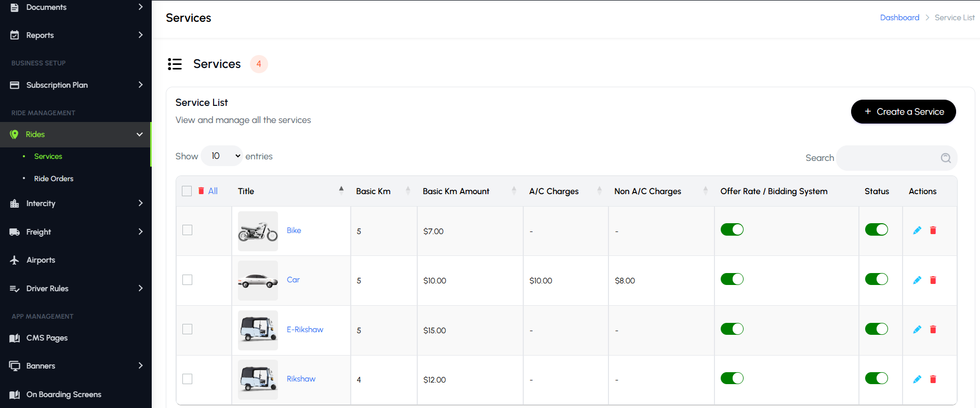Viewport: 980px width, 408px height.
Task: Toggle the Bike offer rate bidding switch
Action: [732, 229]
